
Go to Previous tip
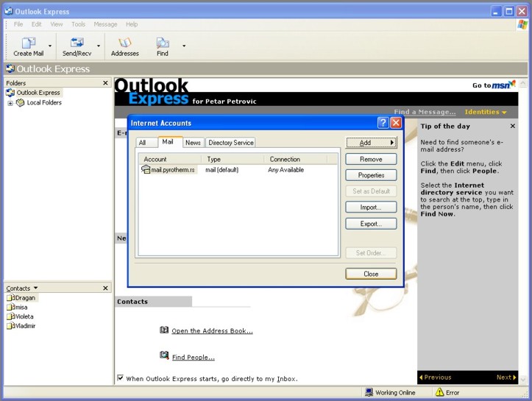[436, 377]
